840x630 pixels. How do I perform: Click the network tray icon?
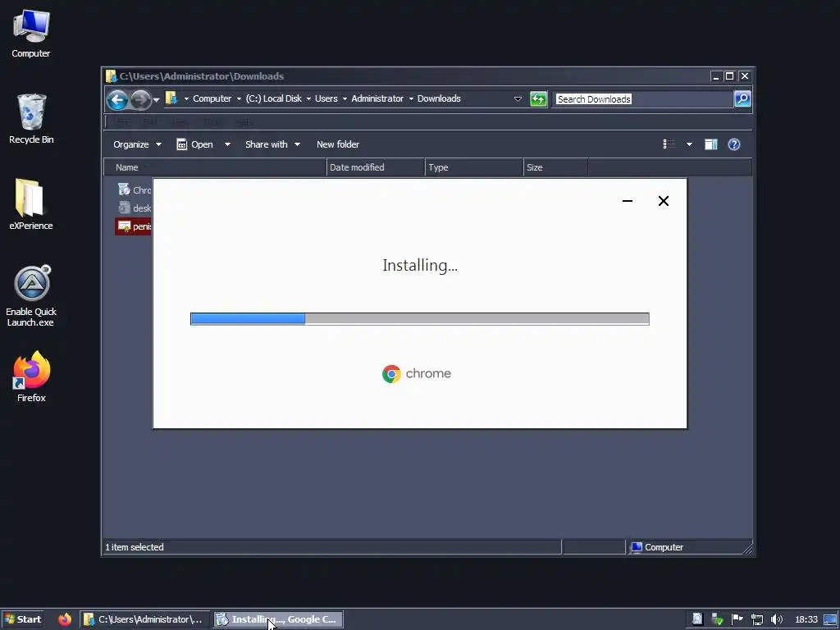(x=757, y=619)
